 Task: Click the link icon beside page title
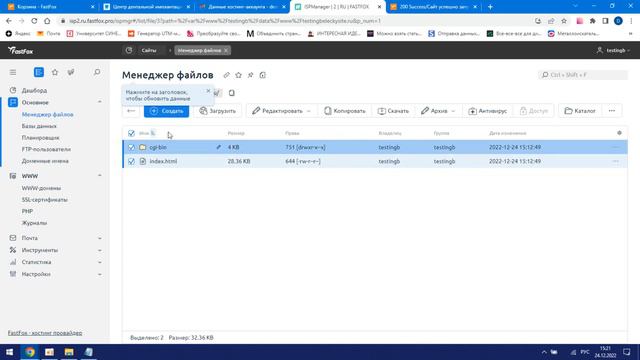tap(227, 75)
